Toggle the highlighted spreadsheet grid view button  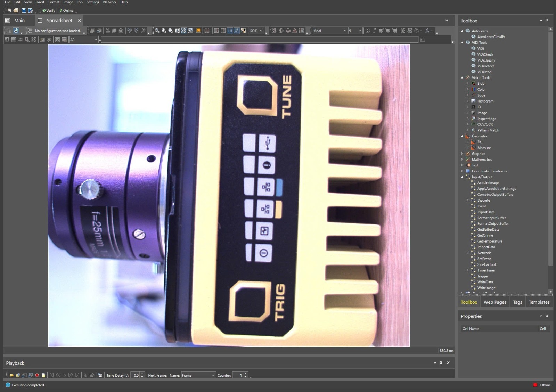230,31
